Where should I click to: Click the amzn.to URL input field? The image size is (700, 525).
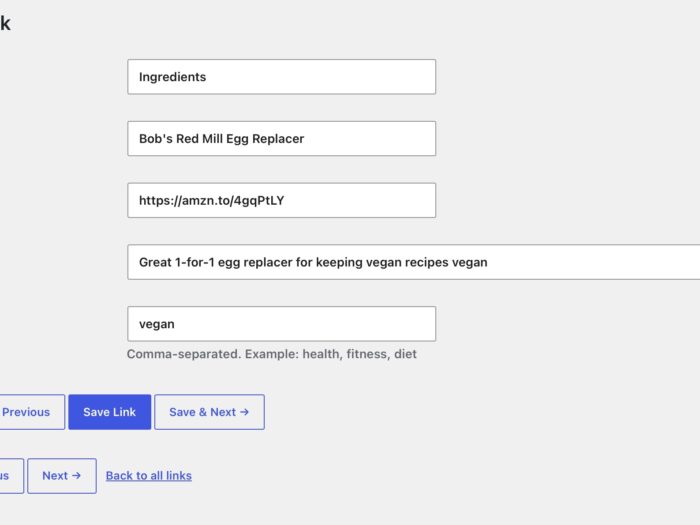coord(281,200)
